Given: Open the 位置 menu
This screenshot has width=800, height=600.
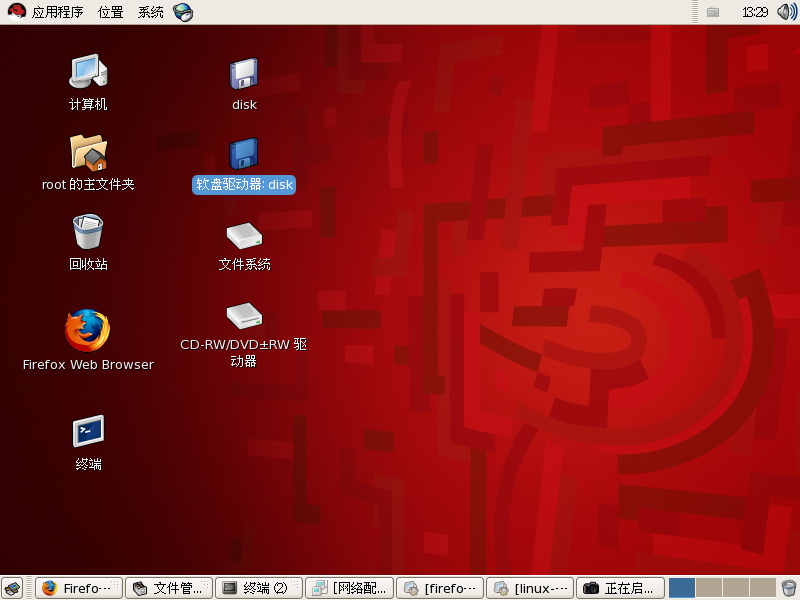Looking at the screenshot, I should tap(109, 12).
